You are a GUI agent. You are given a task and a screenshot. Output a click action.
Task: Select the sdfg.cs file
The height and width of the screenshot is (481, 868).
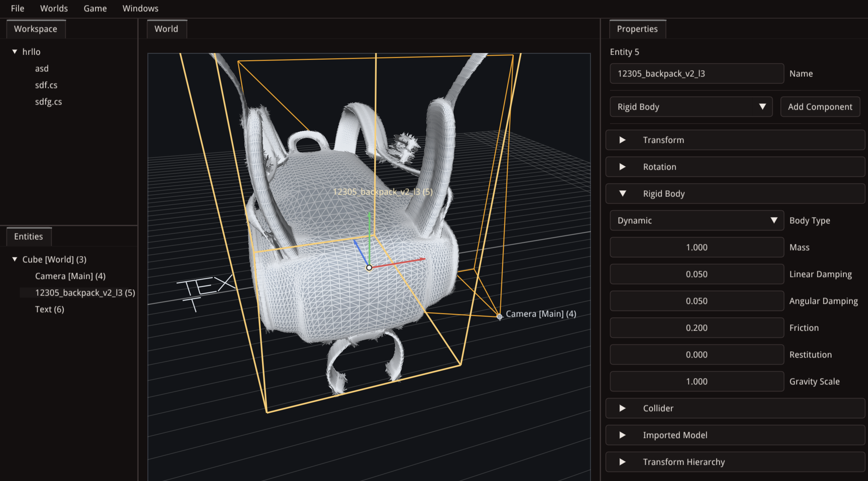click(48, 102)
